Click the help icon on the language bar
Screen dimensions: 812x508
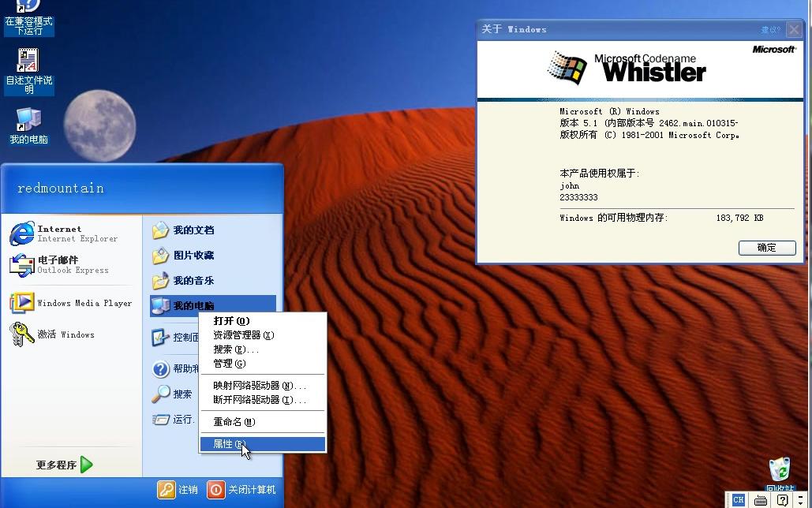click(x=783, y=500)
